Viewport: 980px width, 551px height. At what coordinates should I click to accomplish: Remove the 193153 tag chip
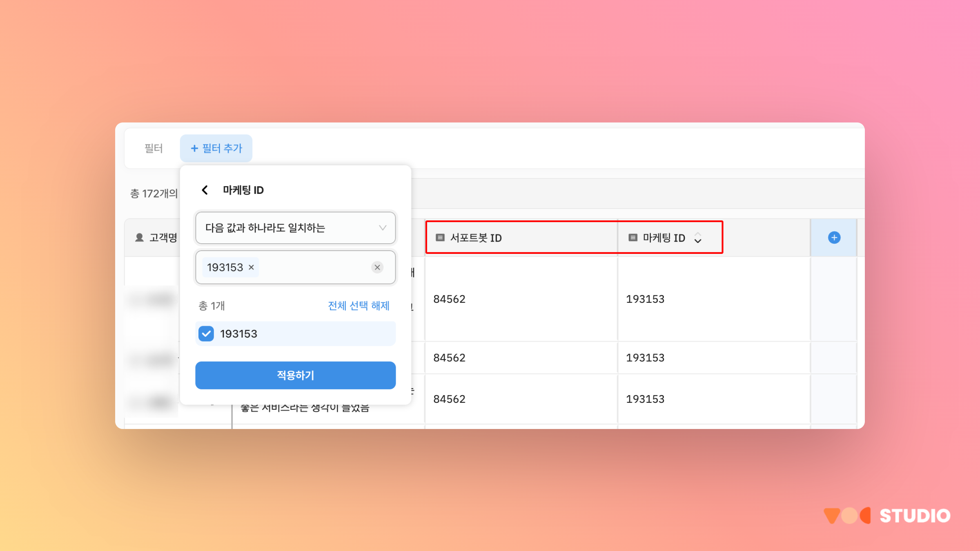coord(252,267)
